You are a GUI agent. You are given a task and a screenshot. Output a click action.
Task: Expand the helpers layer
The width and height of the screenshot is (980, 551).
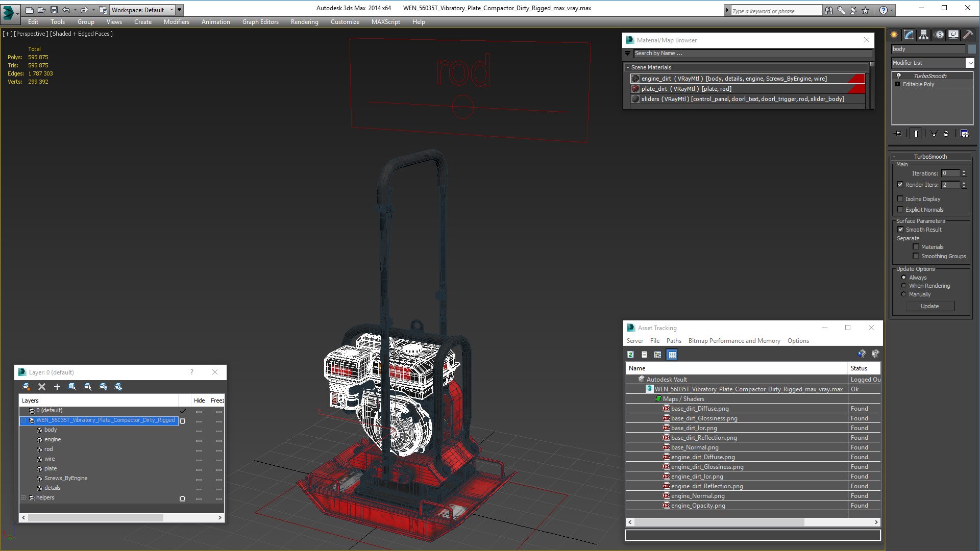pos(23,498)
